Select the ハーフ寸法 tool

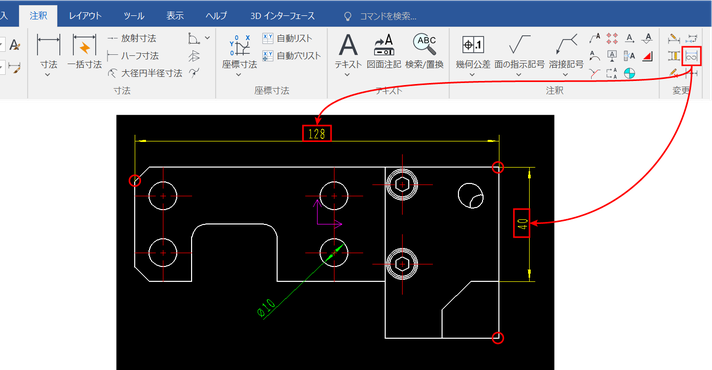point(133,56)
